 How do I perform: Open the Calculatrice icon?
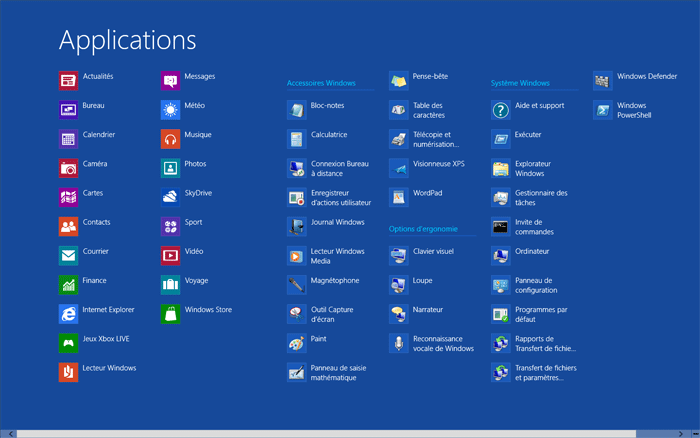coord(296,139)
